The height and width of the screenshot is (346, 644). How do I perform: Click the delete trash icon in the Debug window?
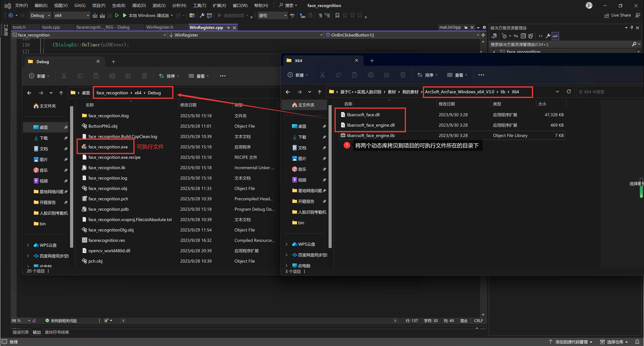[144, 76]
